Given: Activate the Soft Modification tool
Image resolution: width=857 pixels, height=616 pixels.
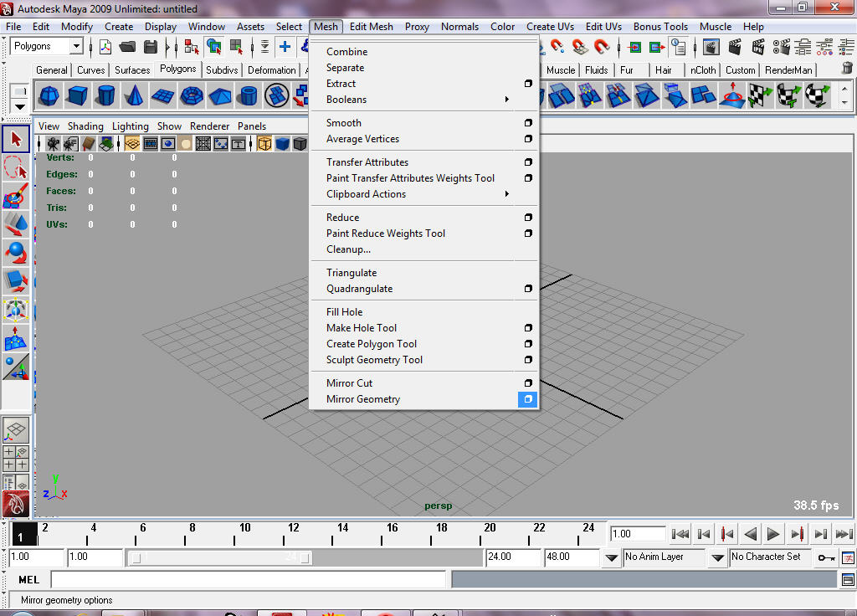Looking at the screenshot, I should tap(16, 338).
